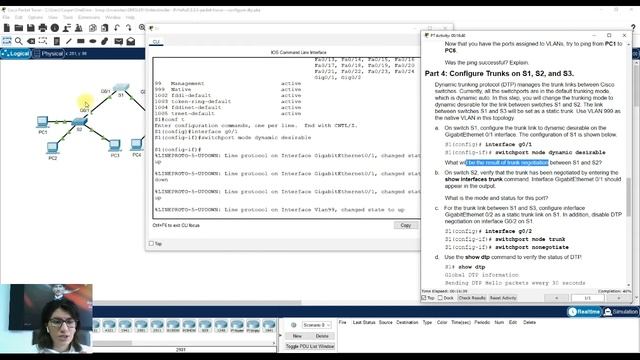Open the Options menu

coord(36,17)
